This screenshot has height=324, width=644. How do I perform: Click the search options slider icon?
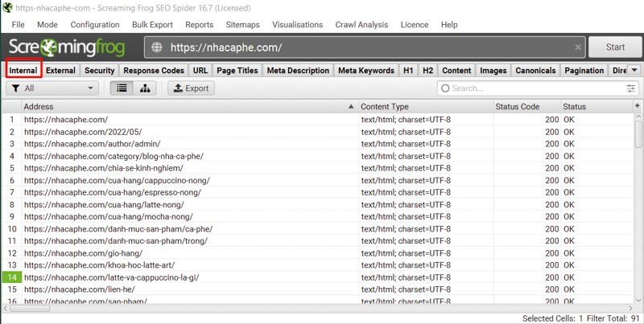631,88
